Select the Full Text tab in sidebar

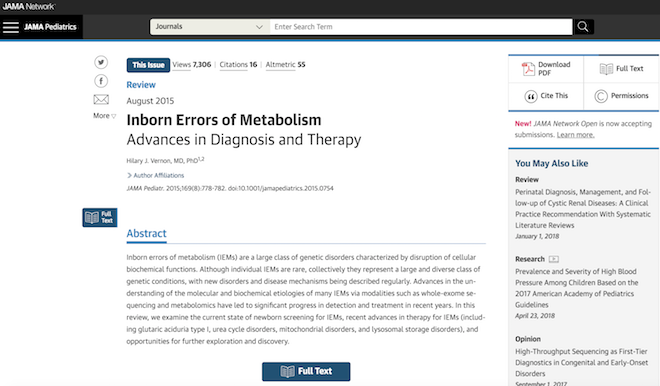(x=621, y=69)
